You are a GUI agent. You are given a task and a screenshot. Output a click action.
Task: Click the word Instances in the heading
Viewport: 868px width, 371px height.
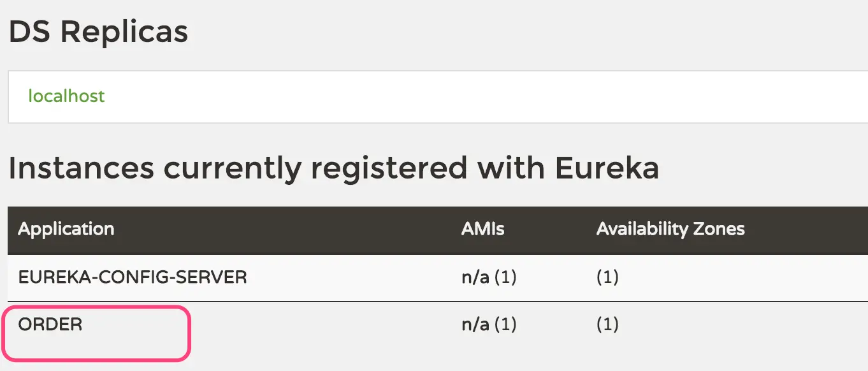[81, 168]
